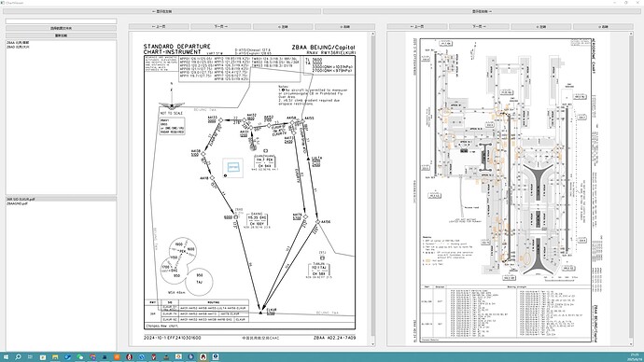
Task: Click the wide show-on-right bar at top
Action: tap(482, 11)
